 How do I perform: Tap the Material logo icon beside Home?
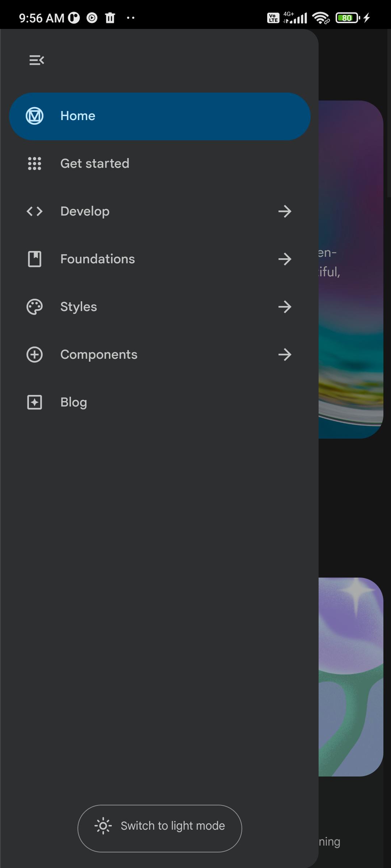pos(35,116)
